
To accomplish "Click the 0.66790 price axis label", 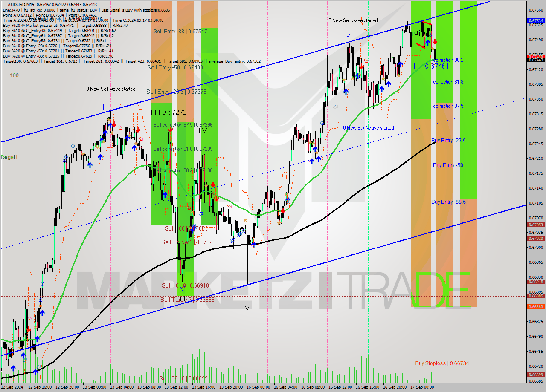I will (x=536, y=336).
